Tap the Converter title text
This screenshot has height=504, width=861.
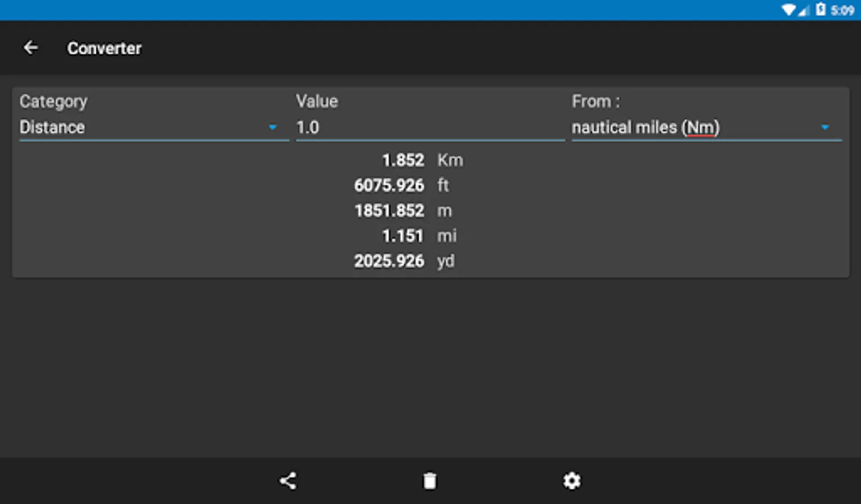104,49
